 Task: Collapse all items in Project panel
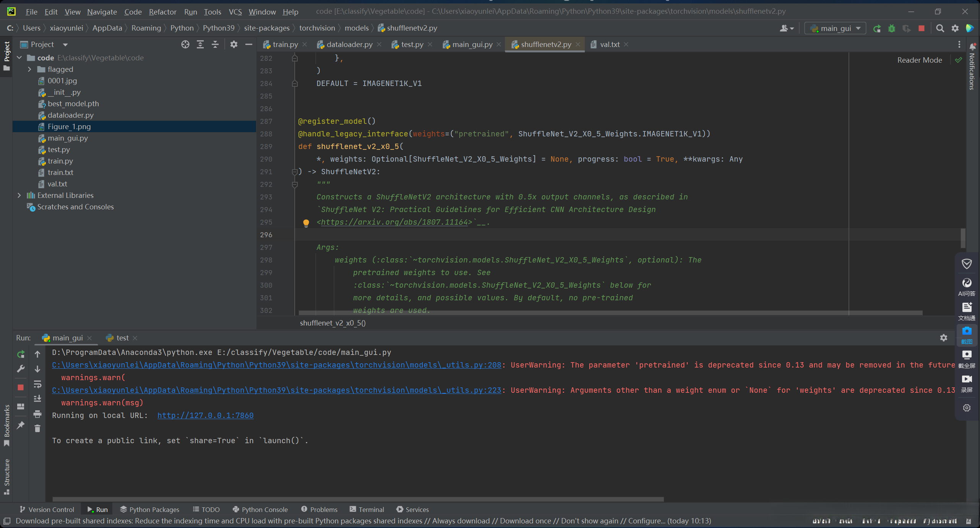pyautogui.click(x=215, y=44)
